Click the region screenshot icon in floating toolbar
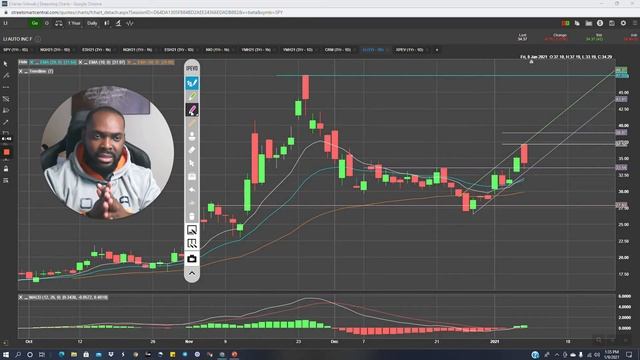Viewport: 640px width, 360px height. click(x=192, y=230)
